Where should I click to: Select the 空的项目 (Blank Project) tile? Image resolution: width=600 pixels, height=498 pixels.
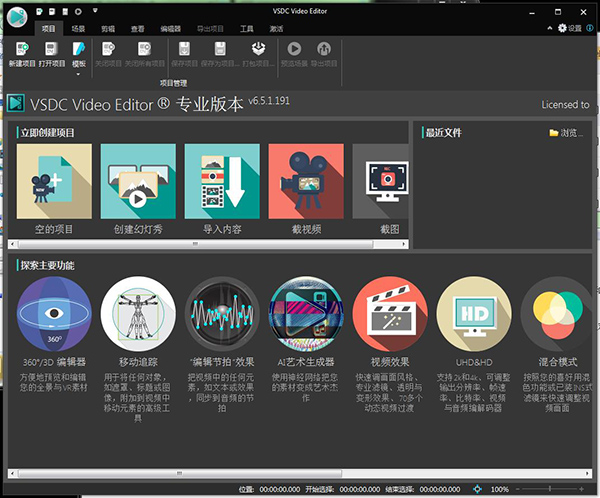tap(54, 181)
